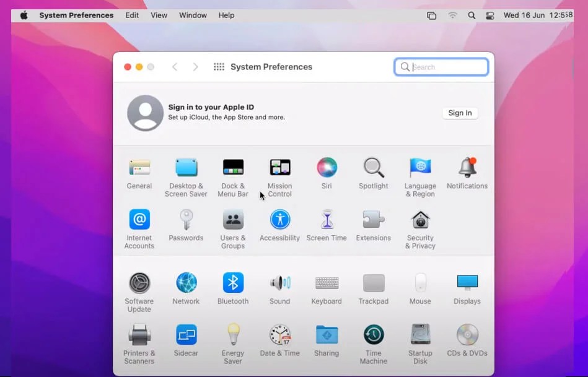
Task: Open Accessibility preferences
Action: click(x=280, y=219)
